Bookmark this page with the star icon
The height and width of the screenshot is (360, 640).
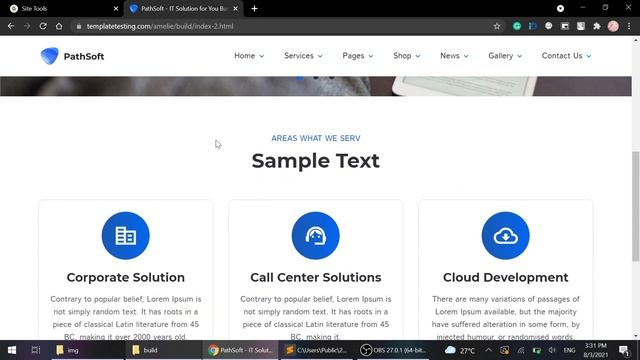click(497, 26)
